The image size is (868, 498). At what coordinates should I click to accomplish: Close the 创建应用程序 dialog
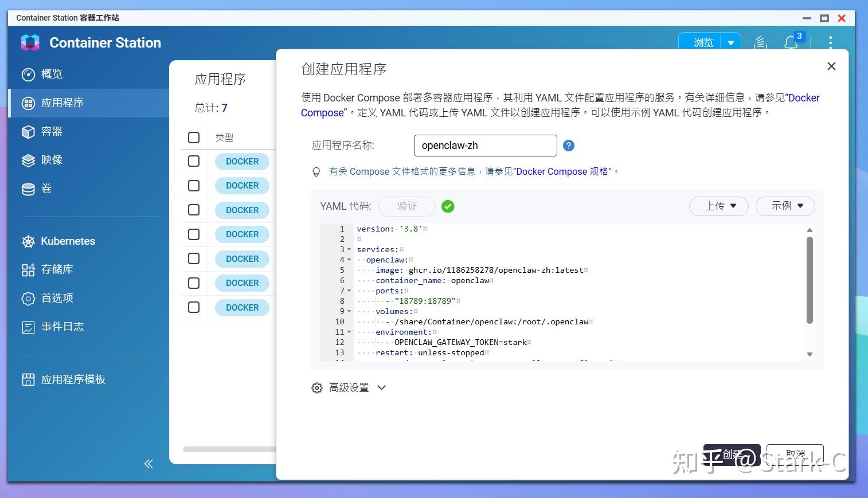coord(831,66)
